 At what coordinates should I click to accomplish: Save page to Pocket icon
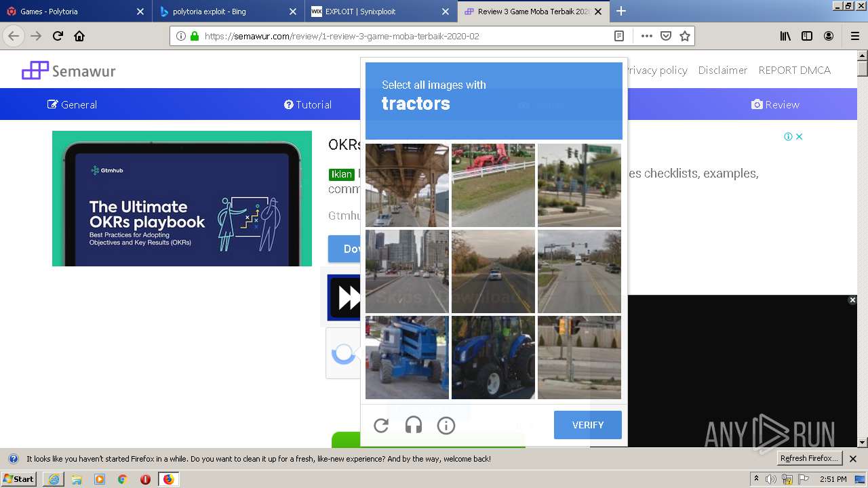pyautogui.click(x=666, y=36)
